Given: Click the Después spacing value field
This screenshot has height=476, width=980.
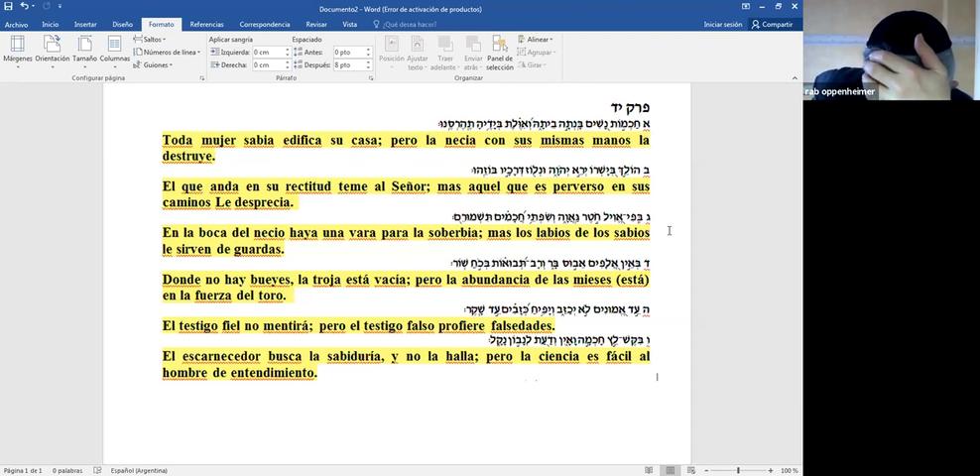Looking at the screenshot, I should click(349, 65).
